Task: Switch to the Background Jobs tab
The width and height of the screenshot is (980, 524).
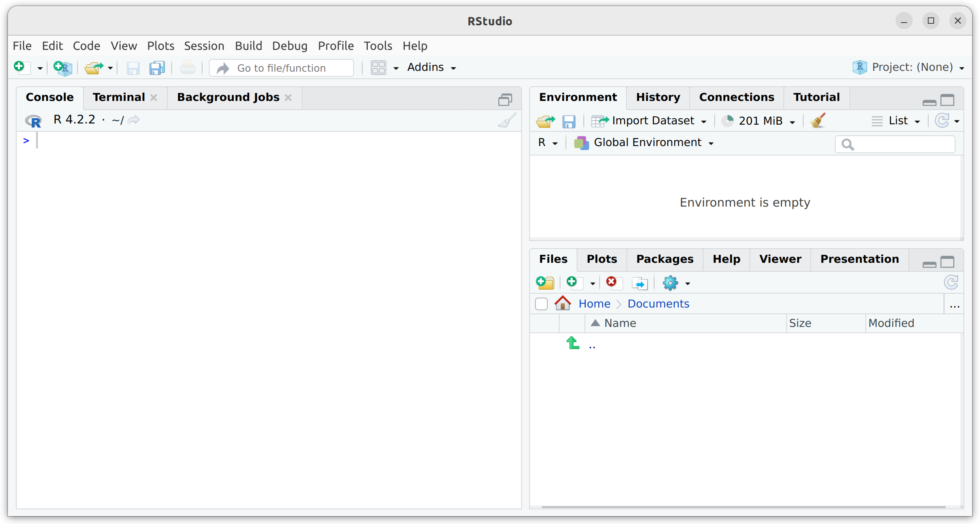Action: (x=228, y=97)
